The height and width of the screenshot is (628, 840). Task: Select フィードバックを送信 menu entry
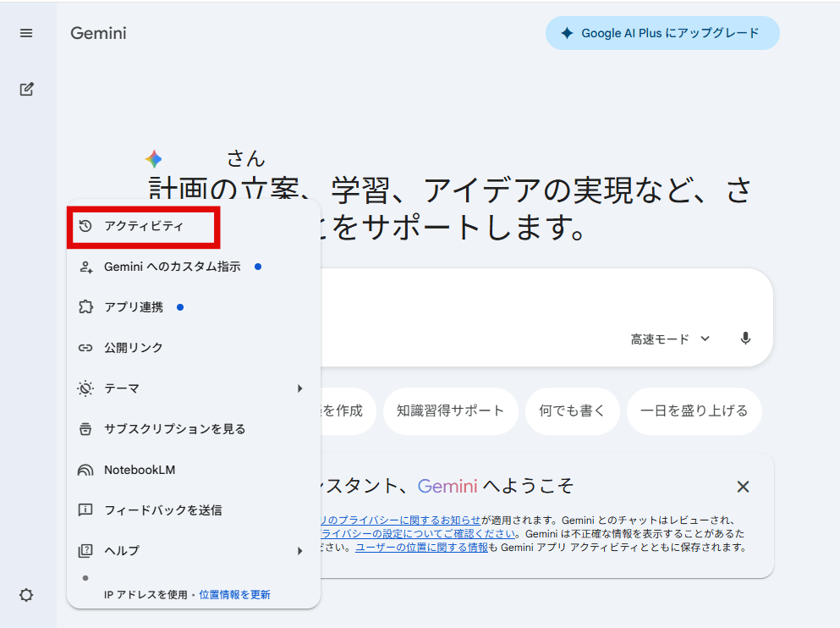(x=194, y=510)
